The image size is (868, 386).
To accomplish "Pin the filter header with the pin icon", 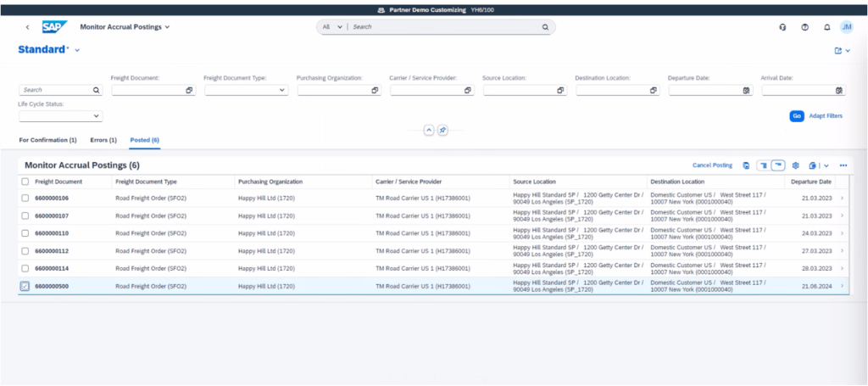I will pyautogui.click(x=442, y=130).
